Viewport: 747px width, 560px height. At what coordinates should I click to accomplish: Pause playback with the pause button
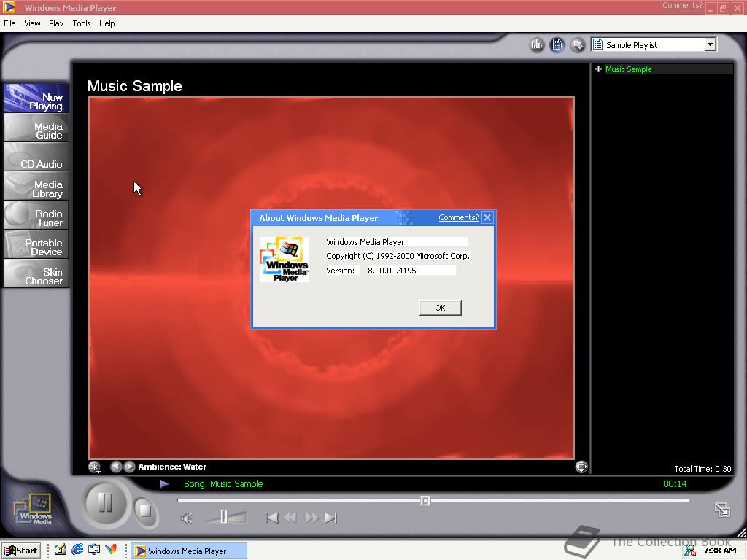(x=105, y=503)
